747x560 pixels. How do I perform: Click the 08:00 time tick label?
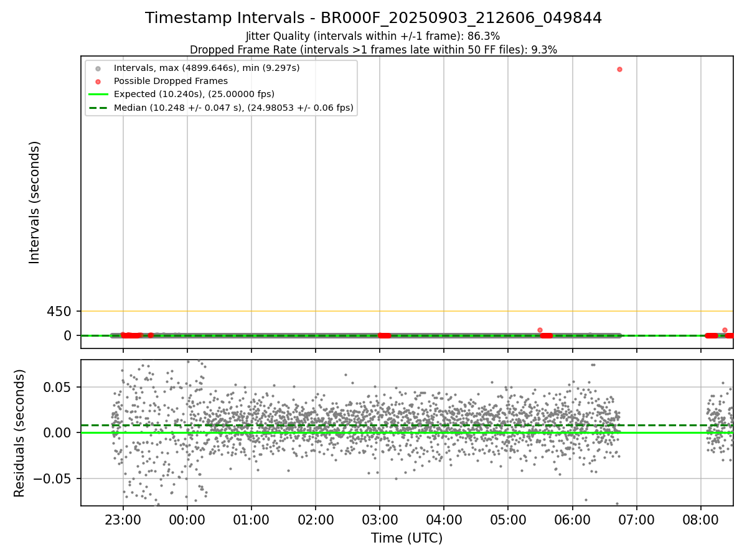pyautogui.click(x=701, y=520)
